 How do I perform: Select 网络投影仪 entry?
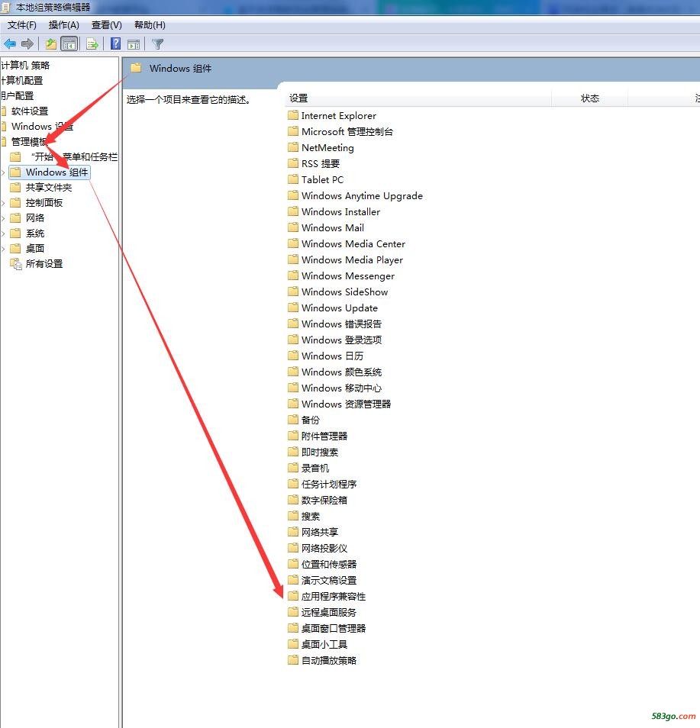pyautogui.click(x=324, y=548)
